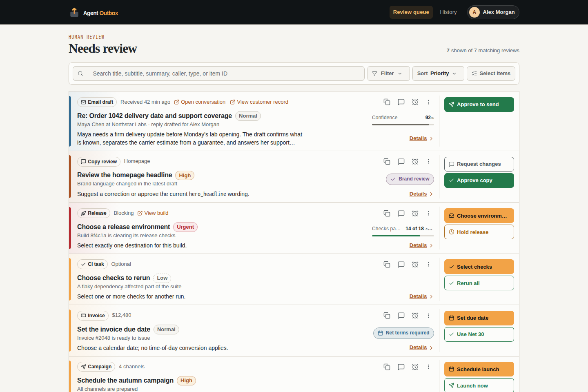Click the Email draft type tag
The width and height of the screenshot is (588, 392).
(x=97, y=102)
